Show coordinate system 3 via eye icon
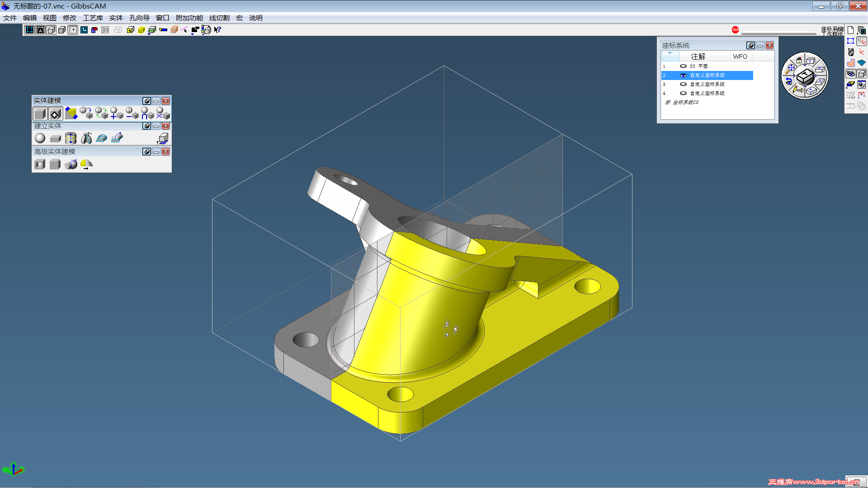Screen dimensions: 868x488 click(683, 84)
